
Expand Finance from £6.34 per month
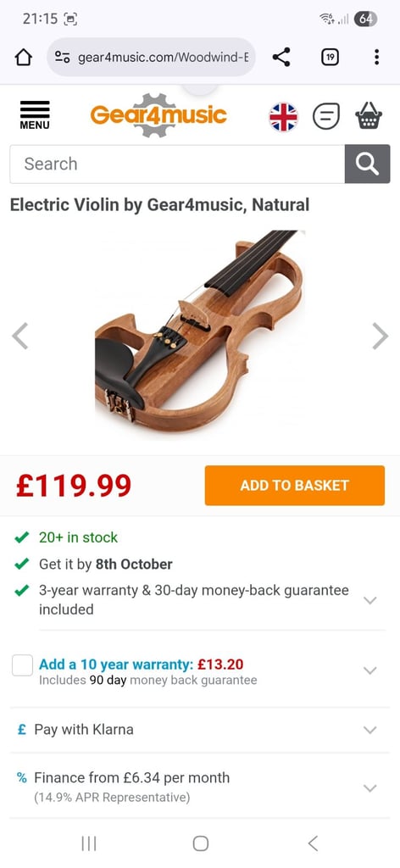coord(200,787)
